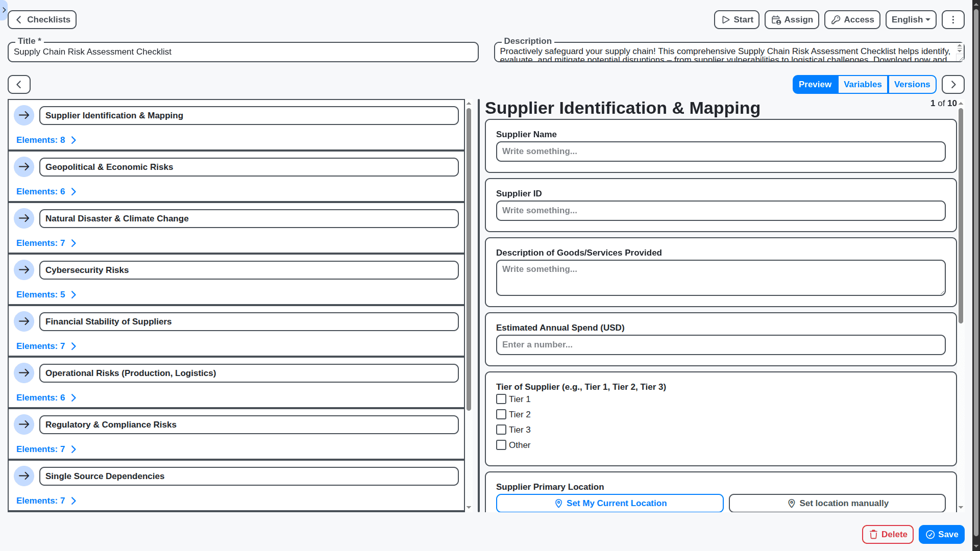Open the Versions tab
The height and width of the screenshot is (551, 980).
[x=912, y=84]
